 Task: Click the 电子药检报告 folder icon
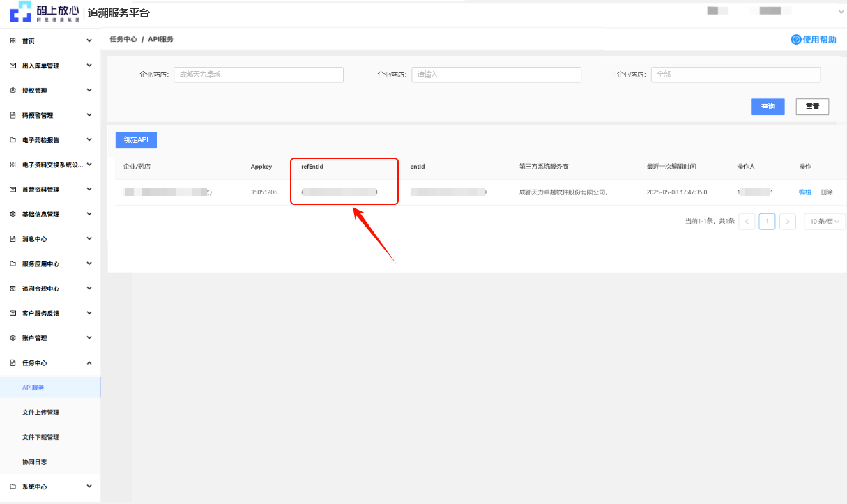(x=13, y=140)
